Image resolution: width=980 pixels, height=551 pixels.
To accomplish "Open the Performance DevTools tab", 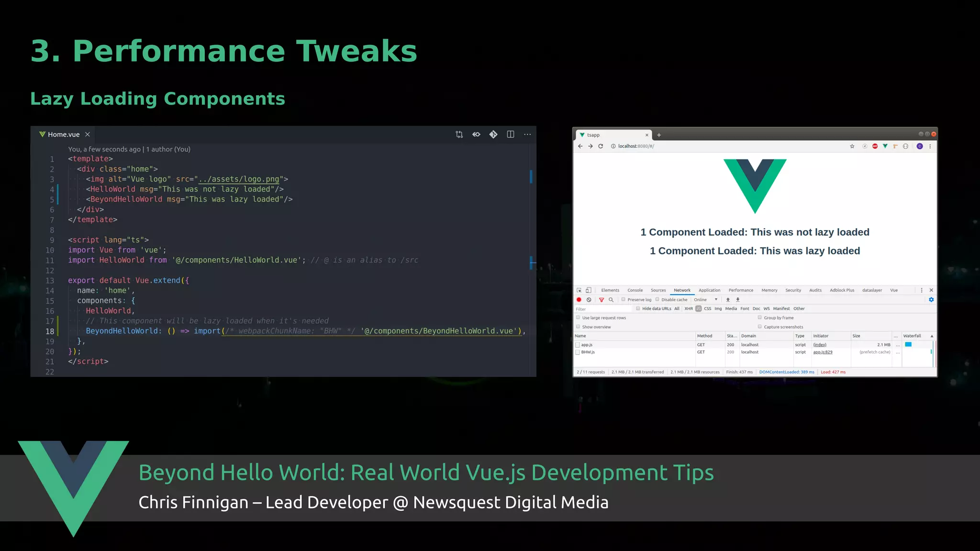I will pyautogui.click(x=741, y=290).
